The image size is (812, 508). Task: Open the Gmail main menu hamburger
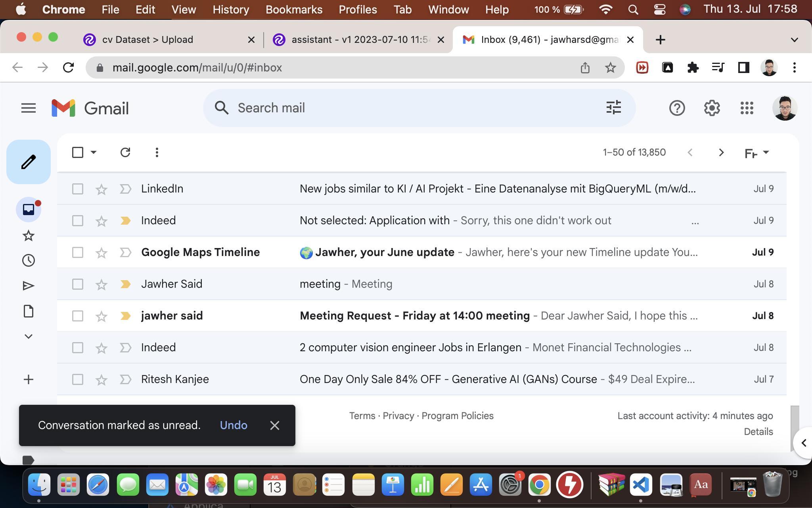[29, 108]
